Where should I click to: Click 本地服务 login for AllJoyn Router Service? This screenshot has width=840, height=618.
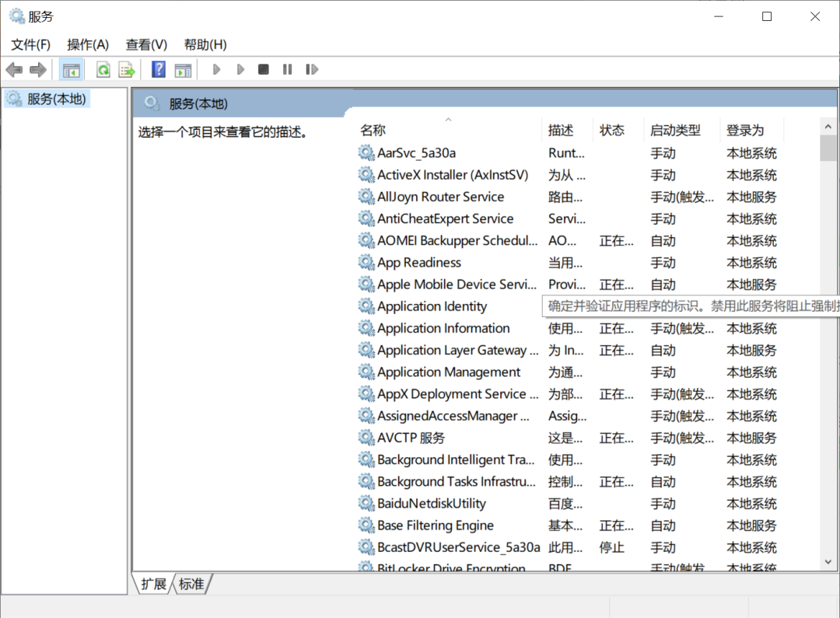pos(751,197)
